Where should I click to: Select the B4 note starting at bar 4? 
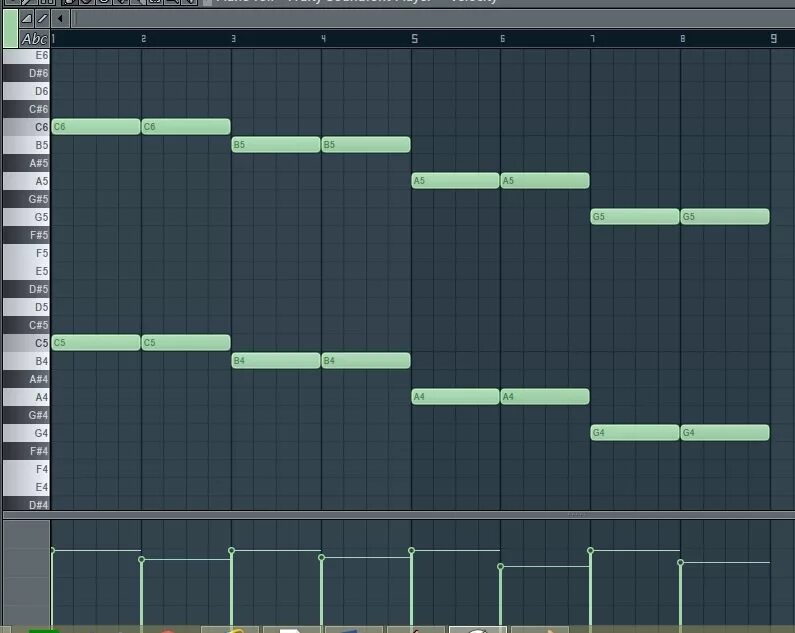[x=366, y=361]
